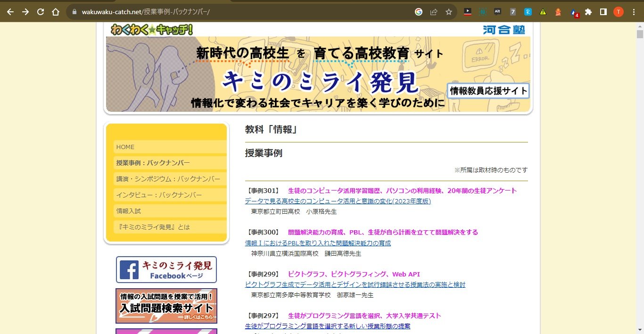The image size is (644, 334).
Task: Bookmark this page with the star icon
Action: pyautogui.click(x=448, y=11)
